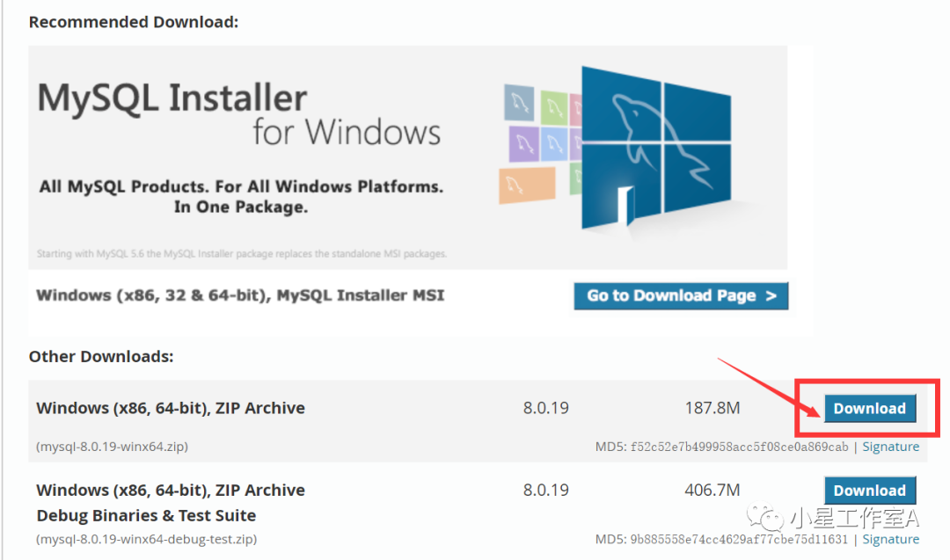Click the 'Recommended Download:' heading

134,22
